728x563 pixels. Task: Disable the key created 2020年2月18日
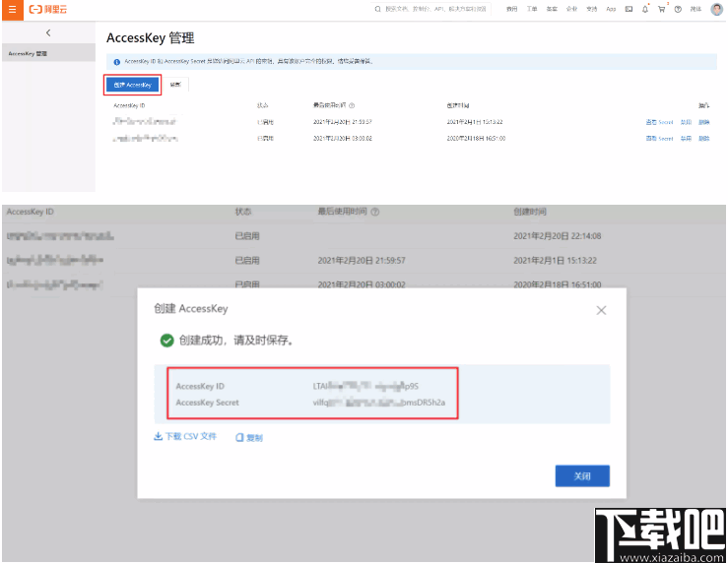[x=687, y=139]
